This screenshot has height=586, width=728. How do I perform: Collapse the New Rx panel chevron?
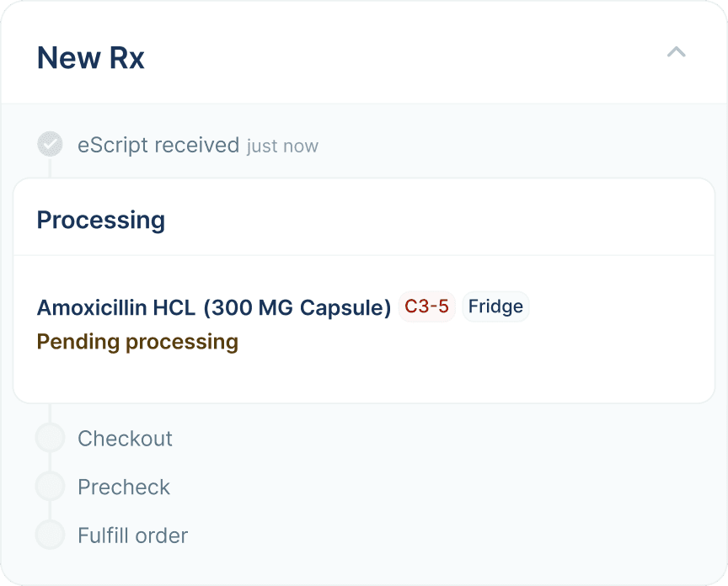pyautogui.click(x=676, y=52)
